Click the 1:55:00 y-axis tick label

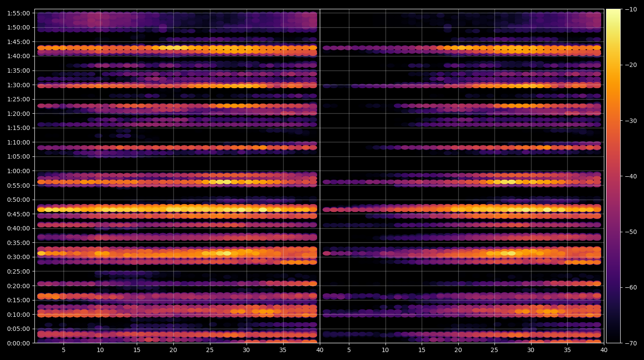pyautogui.click(x=19, y=13)
